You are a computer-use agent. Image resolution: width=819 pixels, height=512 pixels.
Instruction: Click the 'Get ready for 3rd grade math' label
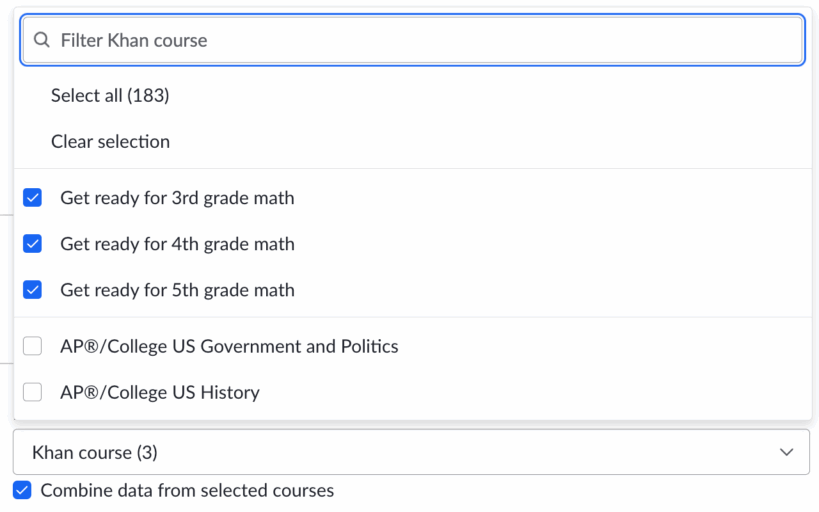177,198
